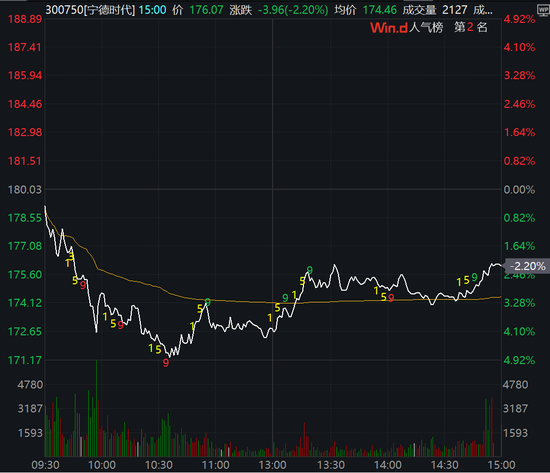This screenshot has height=473, width=550.
Task: Click the 188.89 price axis label
Action: pos(25,19)
